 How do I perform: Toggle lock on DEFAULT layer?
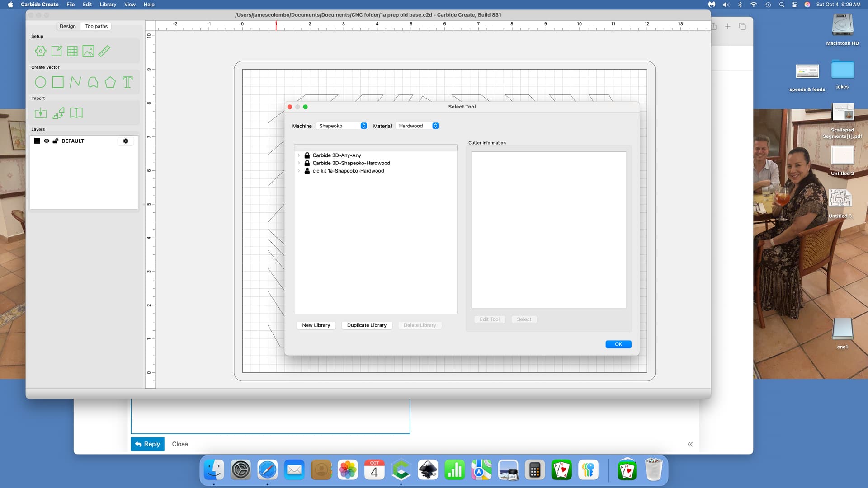click(55, 141)
